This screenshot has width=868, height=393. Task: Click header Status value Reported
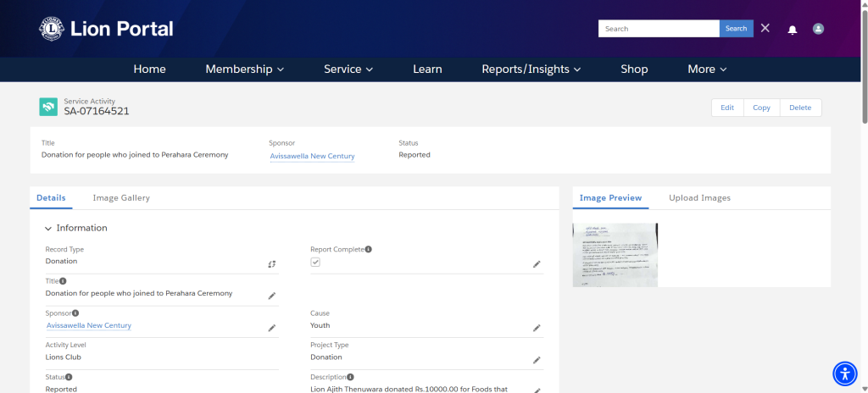tap(414, 155)
